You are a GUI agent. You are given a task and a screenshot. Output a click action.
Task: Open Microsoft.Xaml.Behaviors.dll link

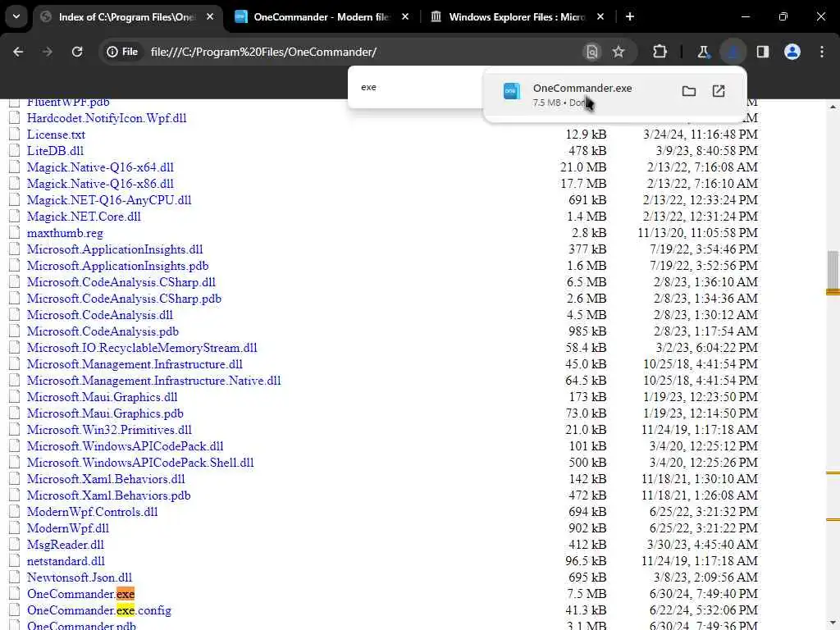(106, 479)
